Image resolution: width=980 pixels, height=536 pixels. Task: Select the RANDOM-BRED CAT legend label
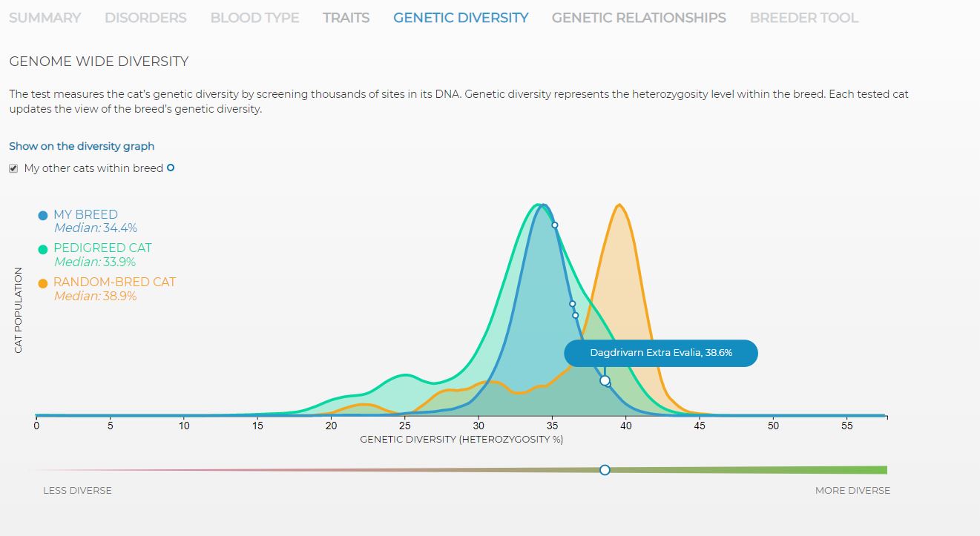pos(114,282)
